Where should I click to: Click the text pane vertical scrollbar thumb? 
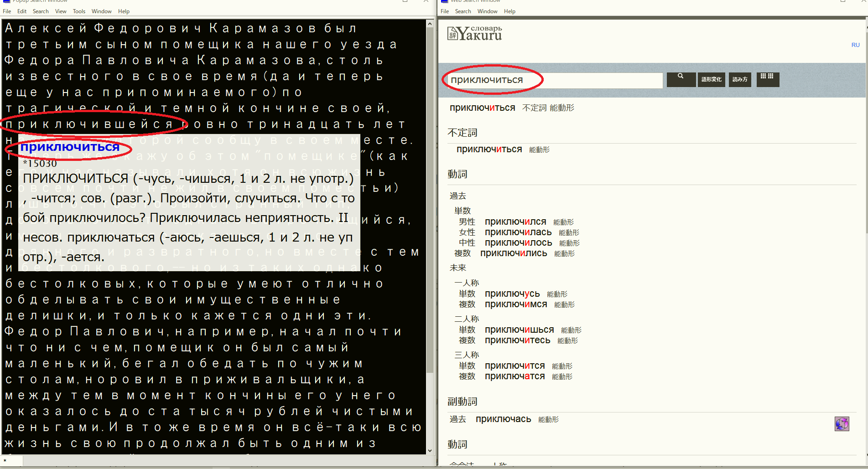click(x=430, y=201)
